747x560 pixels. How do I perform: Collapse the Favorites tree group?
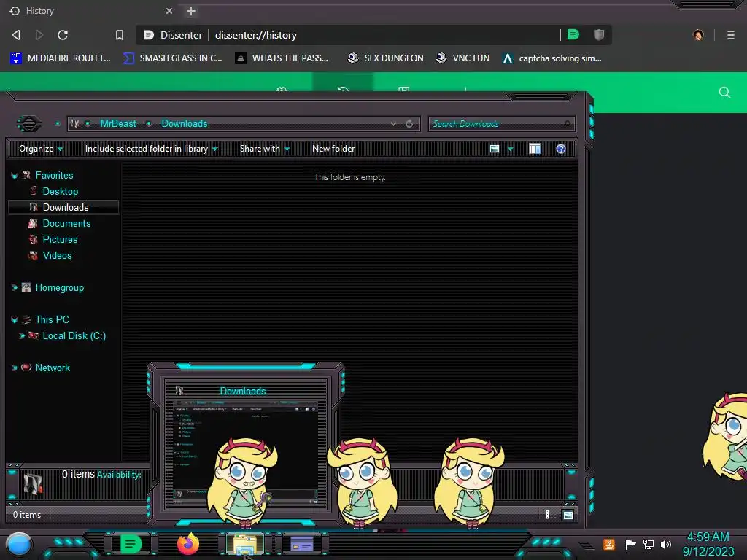coord(15,176)
